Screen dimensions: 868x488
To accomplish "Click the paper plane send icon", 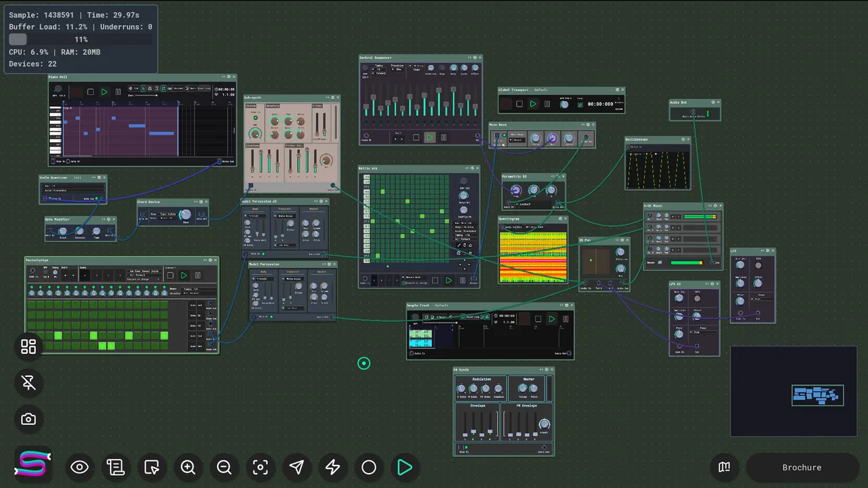I will point(296,467).
